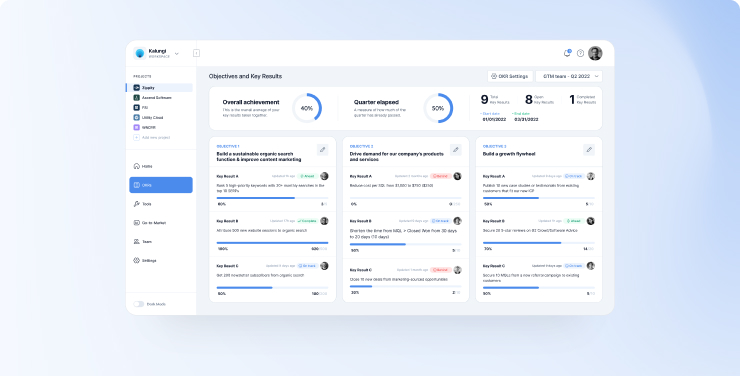The width and height of the screenshot is (740, 376).
Task: Click owner avatar on Objective 1 Key Result A
Action: click(x=324, y=176)
